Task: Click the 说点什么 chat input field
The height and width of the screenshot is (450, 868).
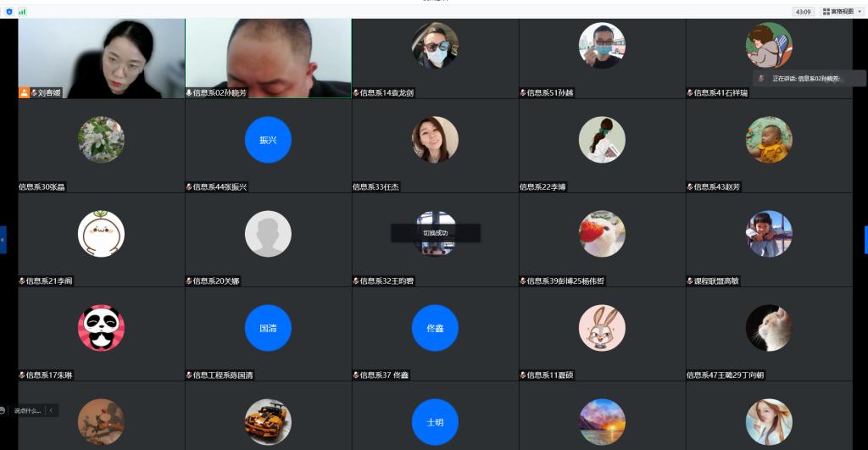Action: pos(27,410)
